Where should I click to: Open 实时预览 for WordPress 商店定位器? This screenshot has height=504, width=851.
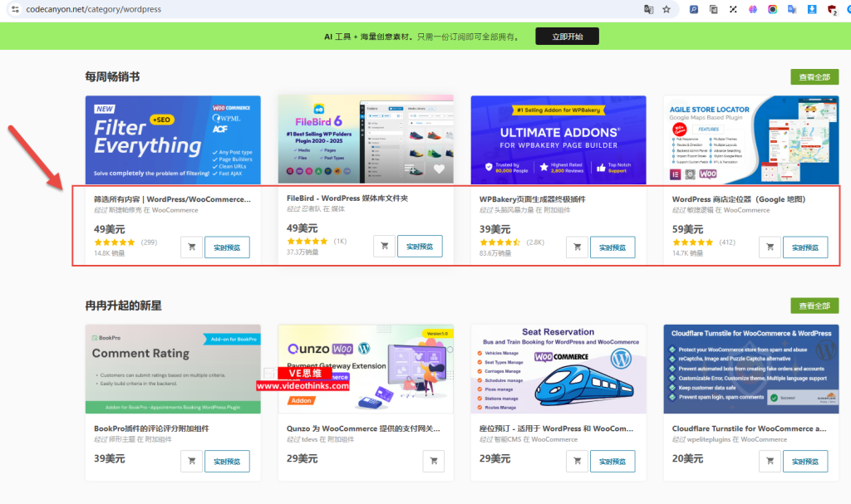pyautogui.click(x=804, y=246)
